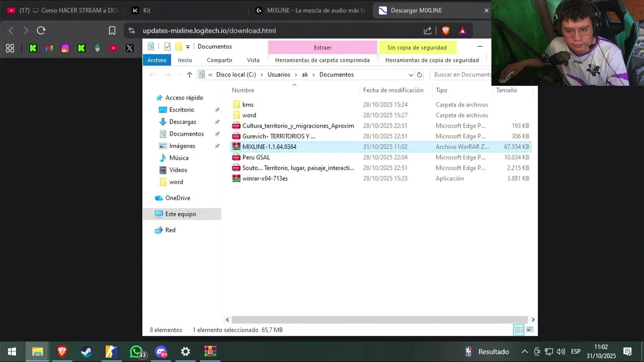
Task: Show hidden tray icons chevron
Action: pos(524,351)
